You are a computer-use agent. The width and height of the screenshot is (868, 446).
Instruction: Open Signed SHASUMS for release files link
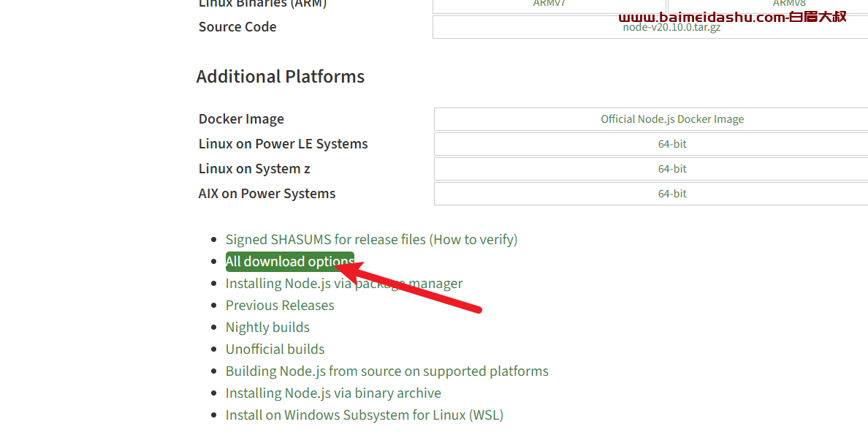click(x=371, y=239)
